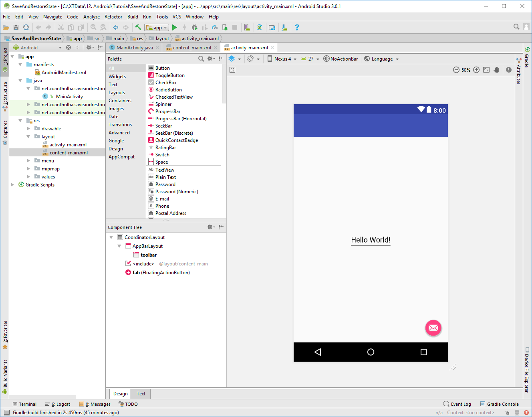Click the Search Everywhere magnifier icon
532x417 pixels.
coord(516,26)
